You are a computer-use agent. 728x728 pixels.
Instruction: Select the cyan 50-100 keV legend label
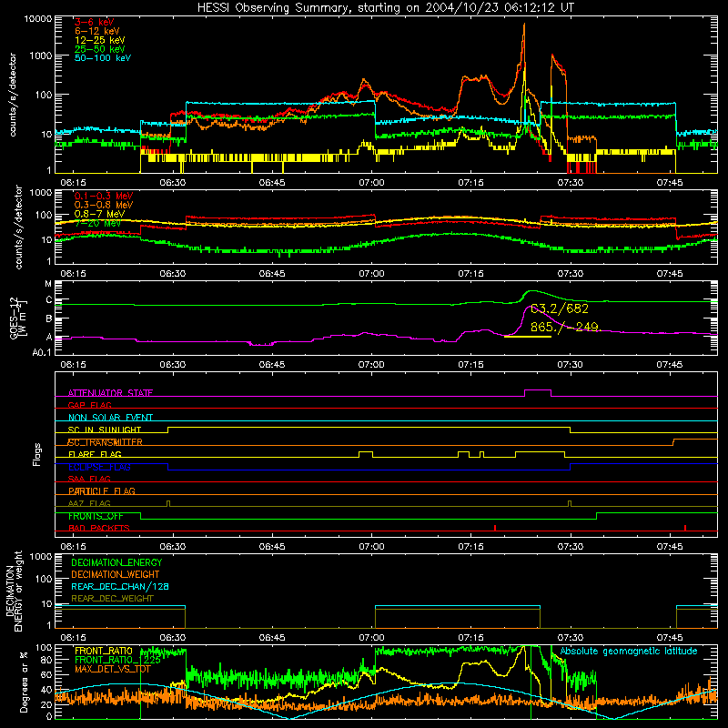click(103, 57)
